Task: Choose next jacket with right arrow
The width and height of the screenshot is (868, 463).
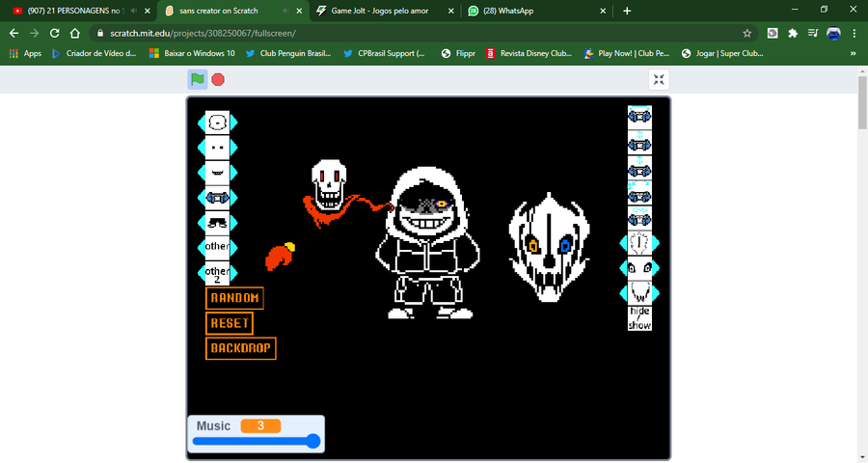Action: (x=233, y=197)
